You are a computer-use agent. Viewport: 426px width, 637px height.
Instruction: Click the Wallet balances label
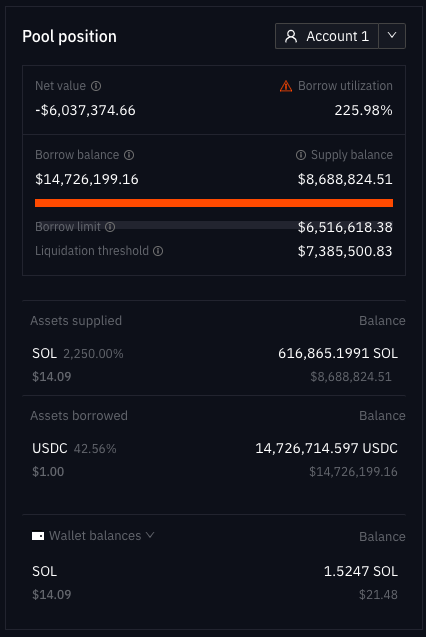95,536
